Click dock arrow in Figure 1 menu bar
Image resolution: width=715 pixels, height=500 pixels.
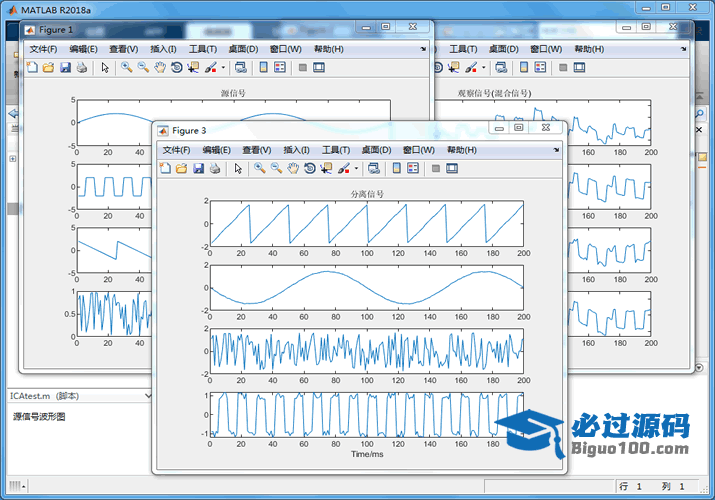coord(423,49)
